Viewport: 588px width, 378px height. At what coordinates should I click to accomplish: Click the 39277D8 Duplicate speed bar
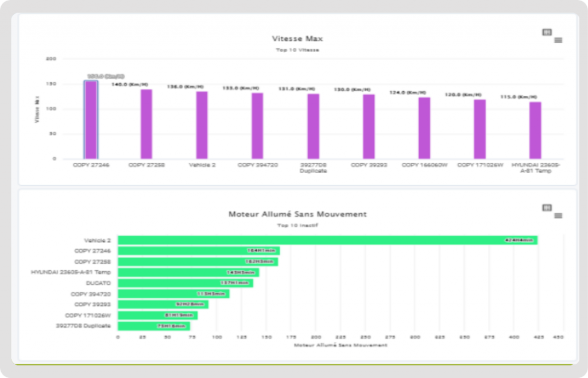click(313, 126)
